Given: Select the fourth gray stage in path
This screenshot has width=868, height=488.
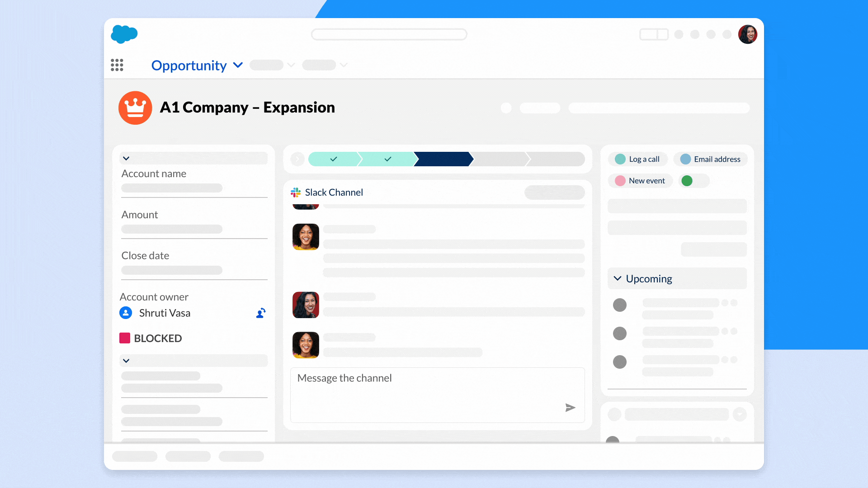Looking at the screenshot, I should pos(500,159).
